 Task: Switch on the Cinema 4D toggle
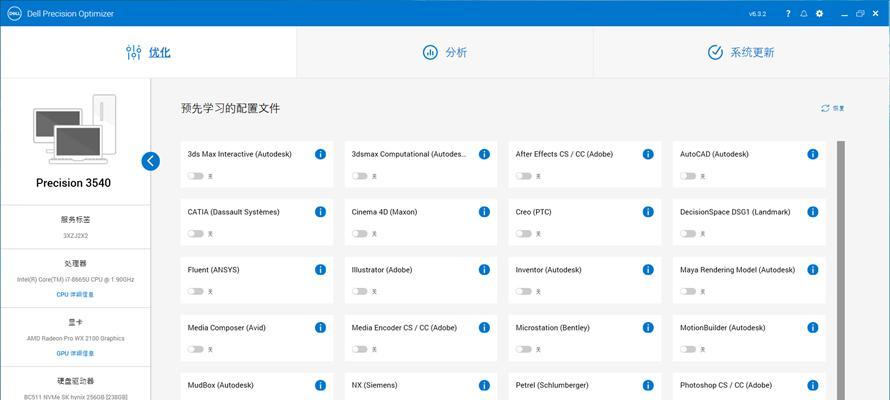(x=359, y=234)
